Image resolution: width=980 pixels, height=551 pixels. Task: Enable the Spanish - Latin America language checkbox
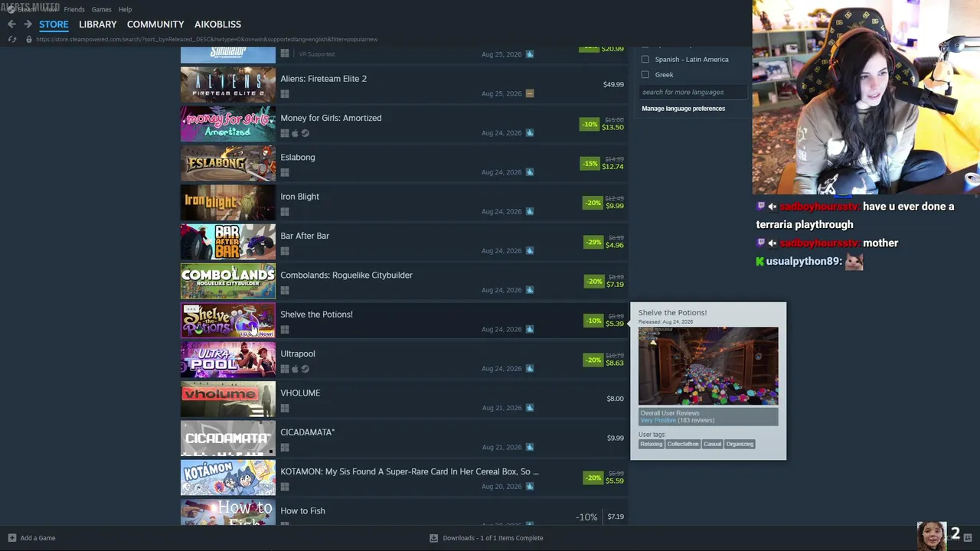[645, 60]
